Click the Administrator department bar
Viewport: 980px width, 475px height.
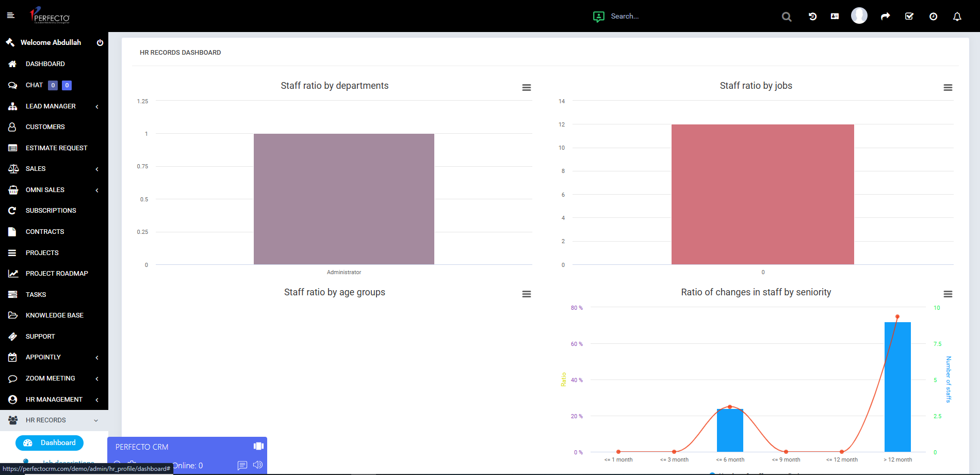[344, 199]
